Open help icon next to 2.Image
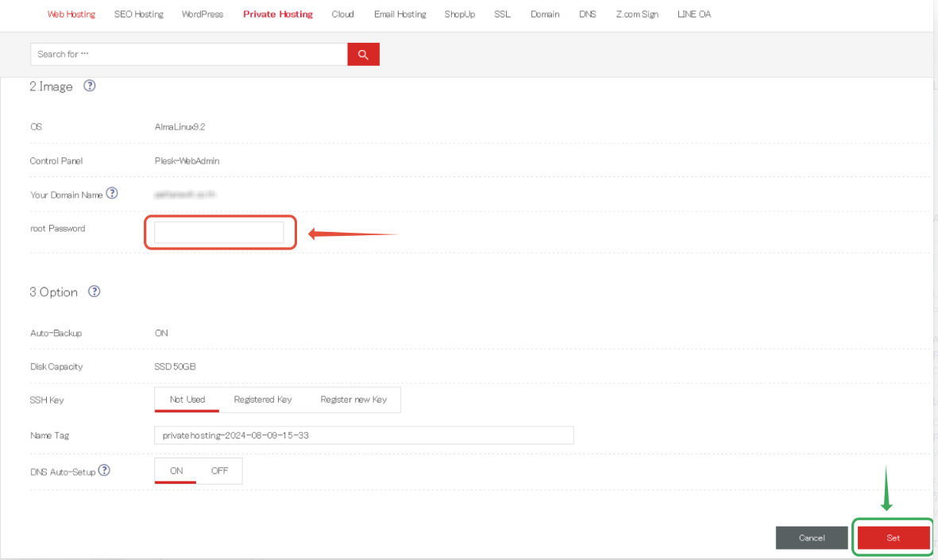This screenshot has width=938, height=560. click(x=89, y=86)
